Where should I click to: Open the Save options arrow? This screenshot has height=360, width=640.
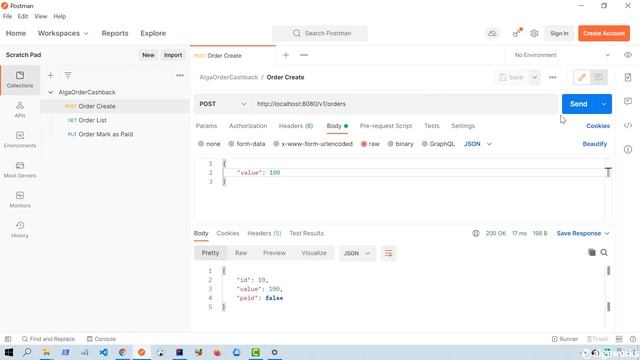534,77
